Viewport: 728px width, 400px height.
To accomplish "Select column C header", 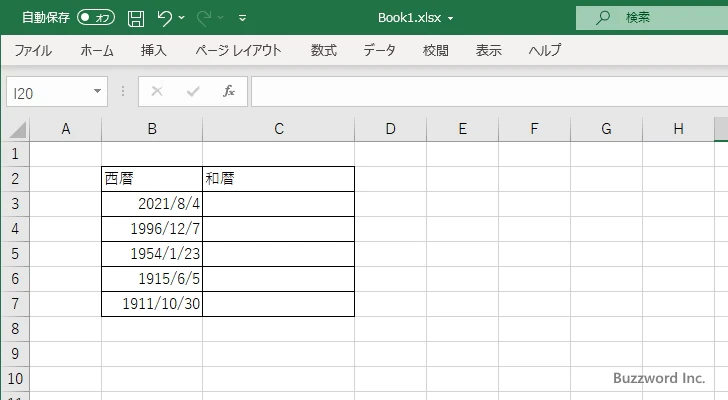I will point(279,129).
